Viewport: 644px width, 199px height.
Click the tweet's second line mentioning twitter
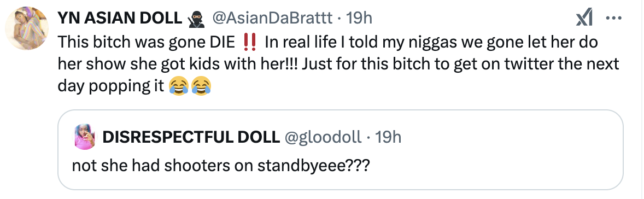tap(338, 65)
